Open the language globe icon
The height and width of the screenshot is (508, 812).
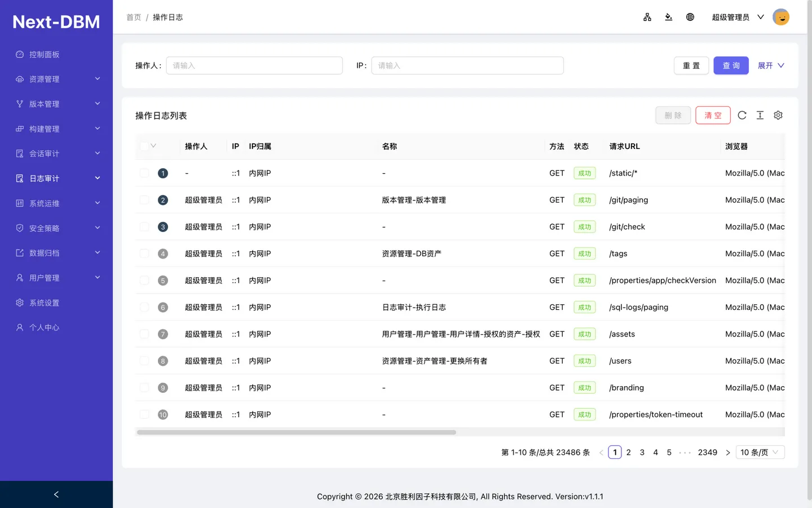[x=690, y=17]
